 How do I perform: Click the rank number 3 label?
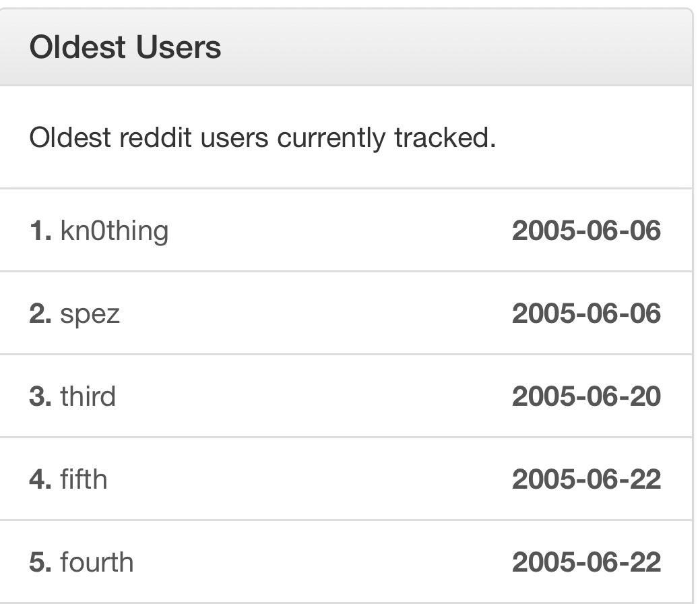[x=40, y=396]
